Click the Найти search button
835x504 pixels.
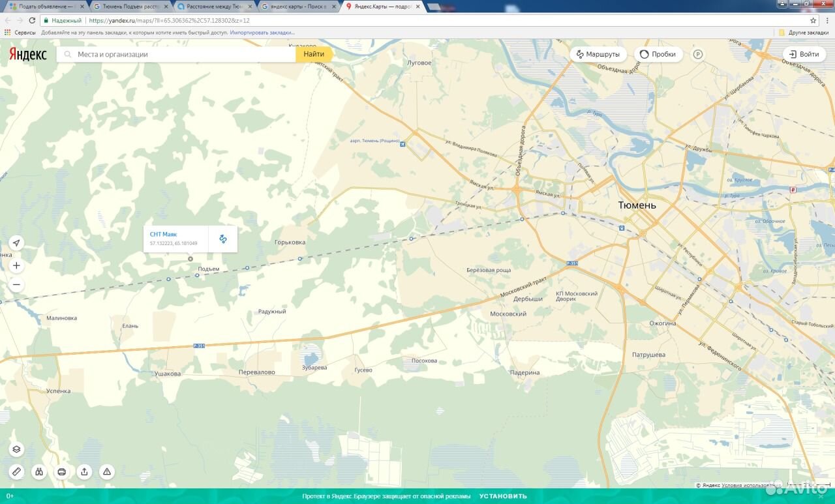coord(314,54)
